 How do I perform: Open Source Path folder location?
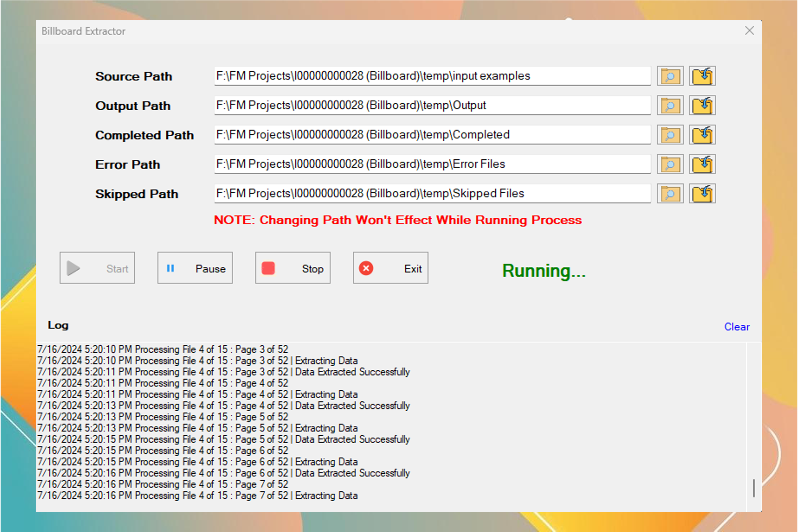pos(702,76)
